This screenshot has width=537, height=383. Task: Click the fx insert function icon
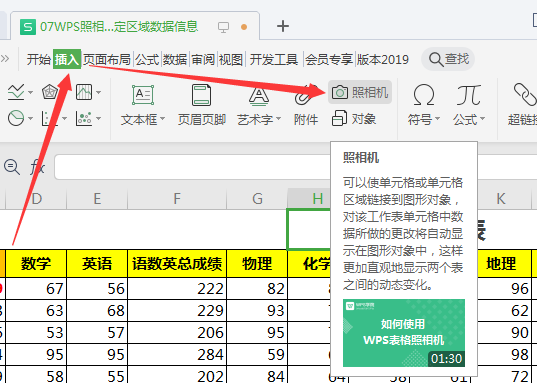(37, 168)
